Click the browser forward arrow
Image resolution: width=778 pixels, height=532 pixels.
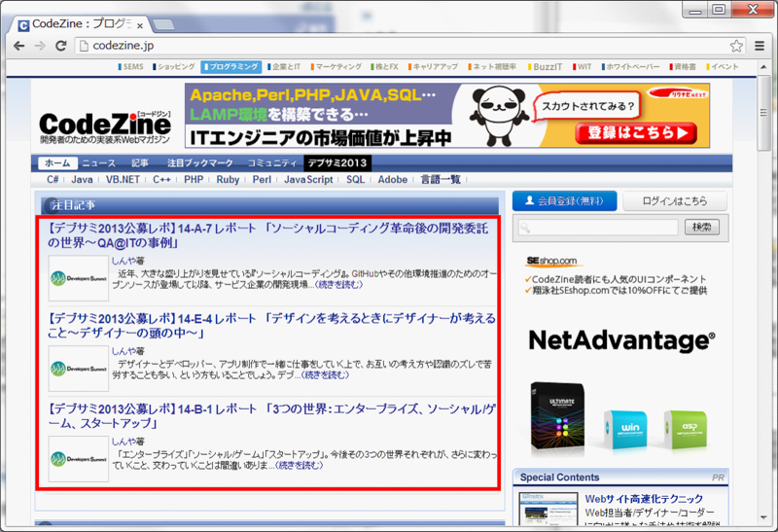(40, 46)
